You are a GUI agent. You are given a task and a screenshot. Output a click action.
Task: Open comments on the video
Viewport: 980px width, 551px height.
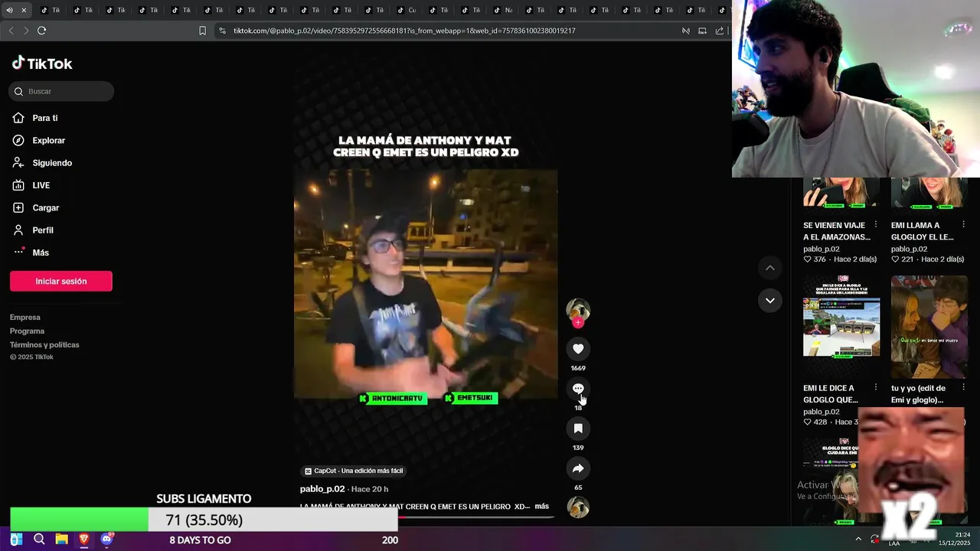[578, 389]
